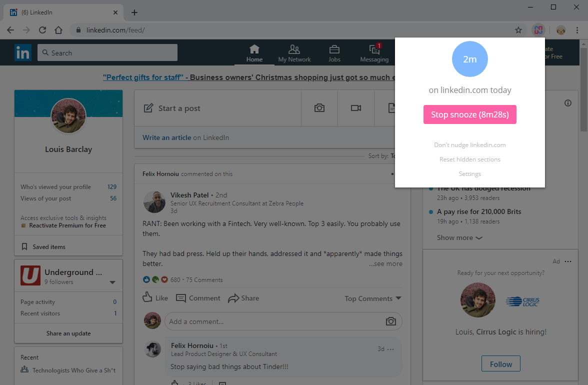
Task: Bookmark this page with the star icon
Action: tap(518, 30)
